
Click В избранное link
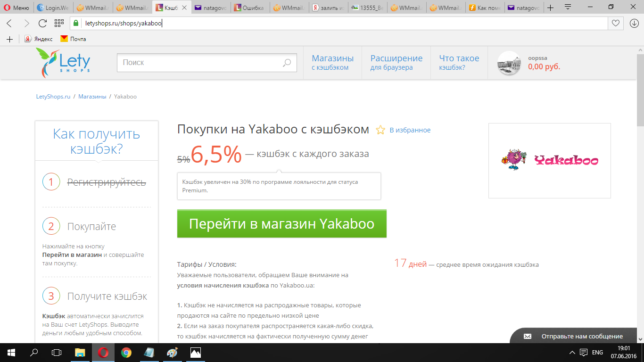pyautogui.click(x=410, y=130)
